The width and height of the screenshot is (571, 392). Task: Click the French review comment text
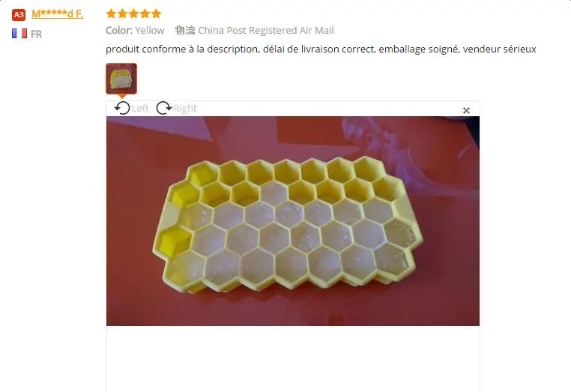[321, 49]
